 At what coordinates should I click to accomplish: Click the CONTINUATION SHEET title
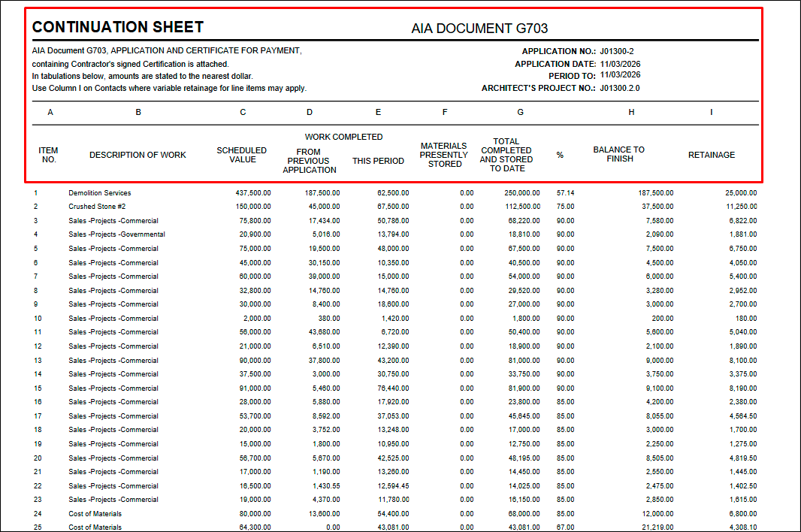click(x=118, y=27)
